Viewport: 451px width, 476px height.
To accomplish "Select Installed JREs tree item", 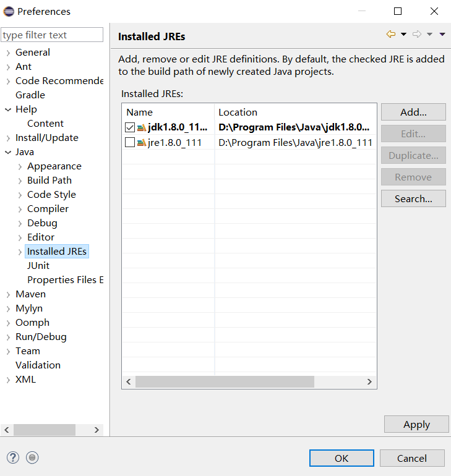I will click(57, 252).
